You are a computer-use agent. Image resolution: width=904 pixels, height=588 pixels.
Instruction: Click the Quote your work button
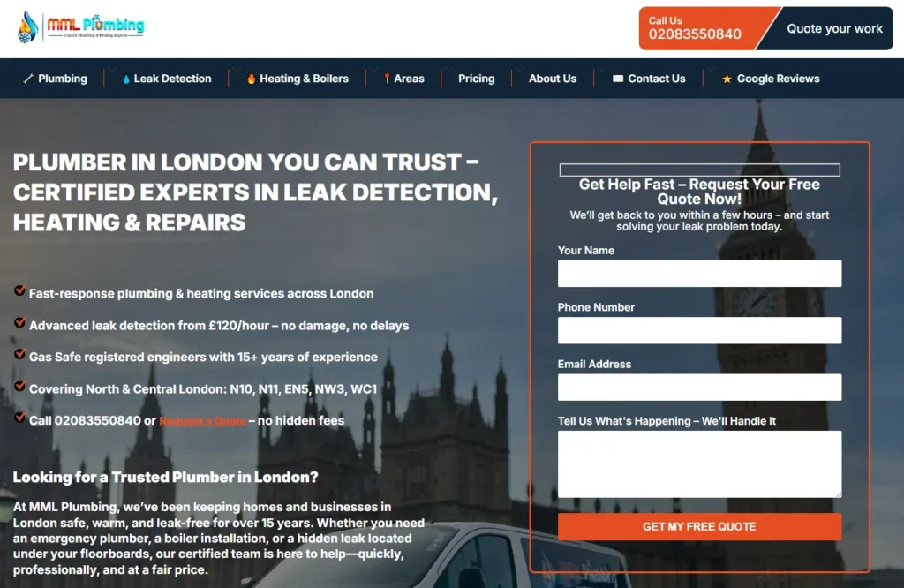click(x=833, y=28)
